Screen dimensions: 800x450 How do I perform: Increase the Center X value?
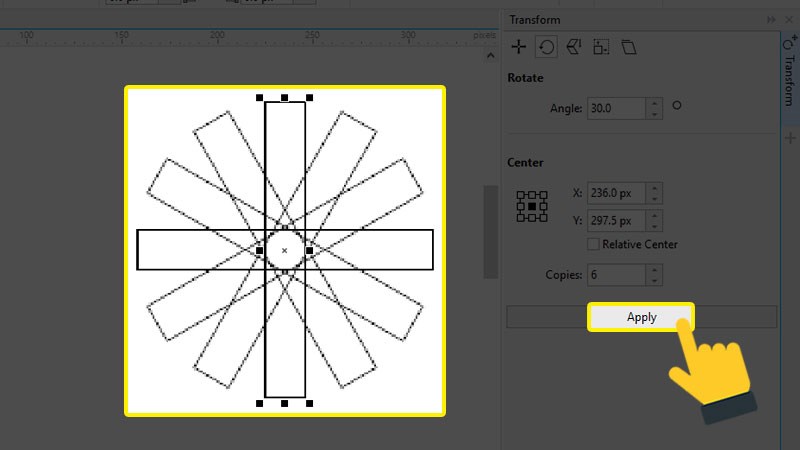[654, 188]
